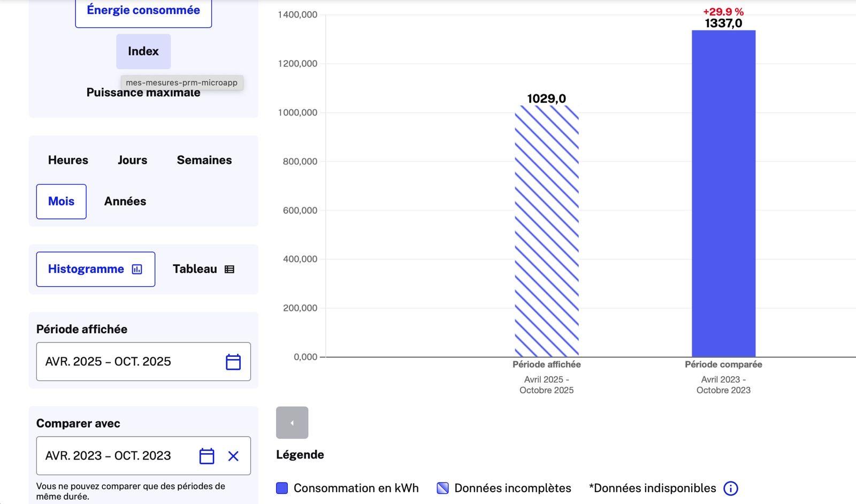Screen dimensions: 856x504
Task: Choose the Années granularity option
Action: click(x=125, y=201)
